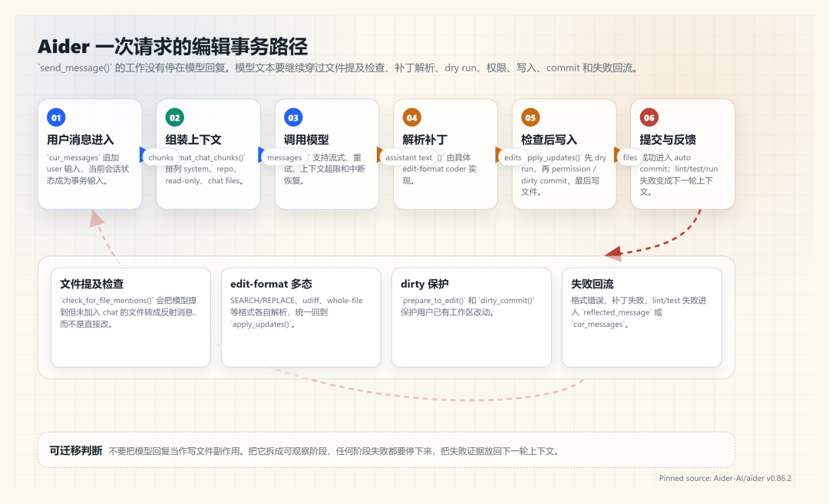Screen dimensions: 829x504
Task: Click the heading "检查后写入"
Action: click(549, 140)
